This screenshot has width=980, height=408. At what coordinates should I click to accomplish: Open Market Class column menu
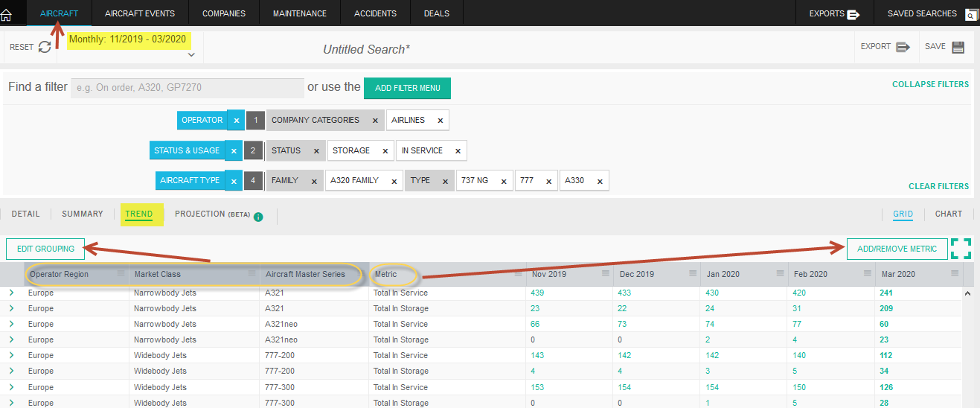pos(252,274)
